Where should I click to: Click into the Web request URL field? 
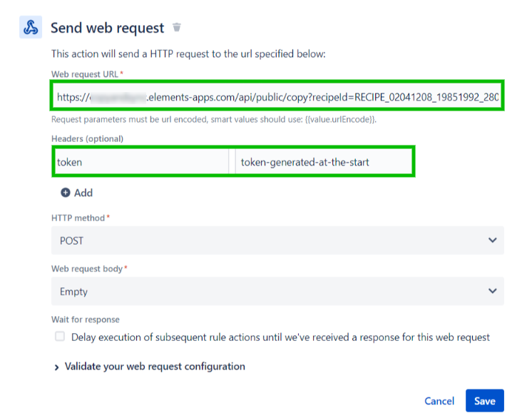tap(277, 96)
